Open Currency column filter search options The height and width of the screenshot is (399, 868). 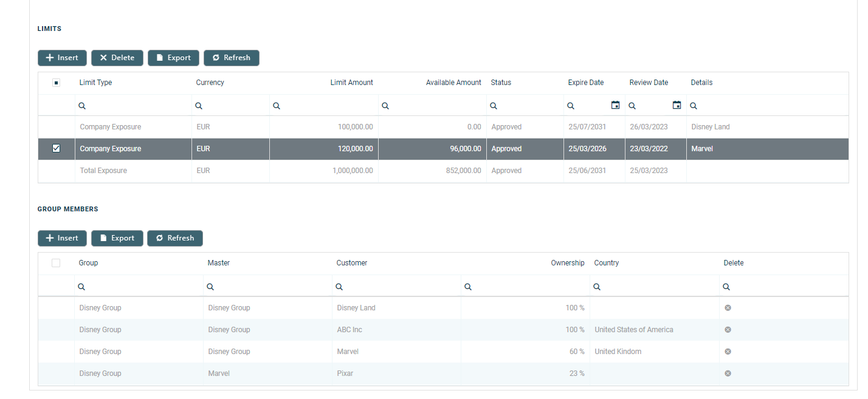click(199, 106)
